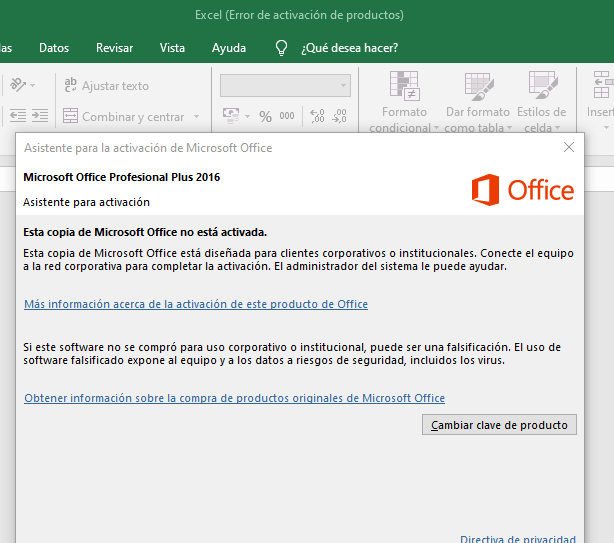Click the accounting number format icon

[231, 116]
